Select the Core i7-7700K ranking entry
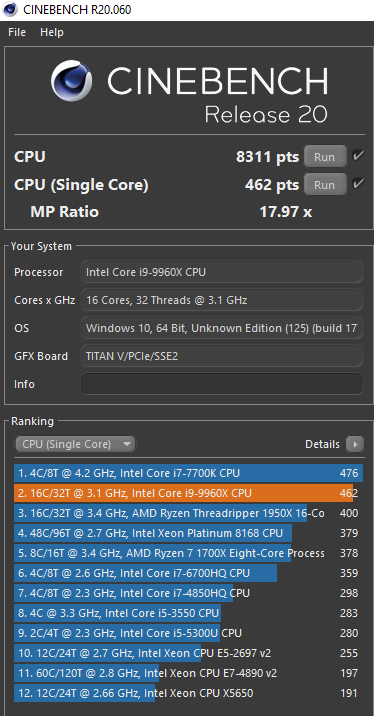 (x=188, y=473)
